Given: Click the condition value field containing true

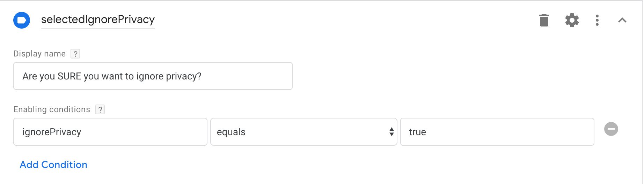Looking at the screenshot, I should [497, 132].
